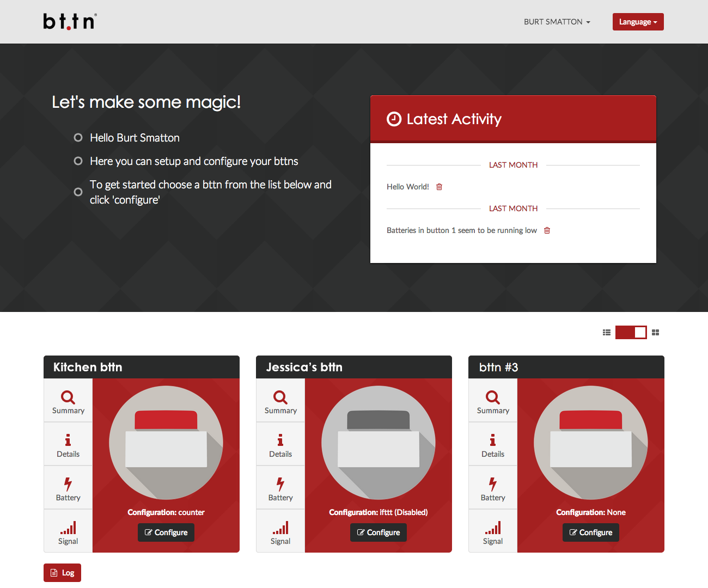Check Signal strength for bttn #3
708x588 pixels.
tap(493, 532)
